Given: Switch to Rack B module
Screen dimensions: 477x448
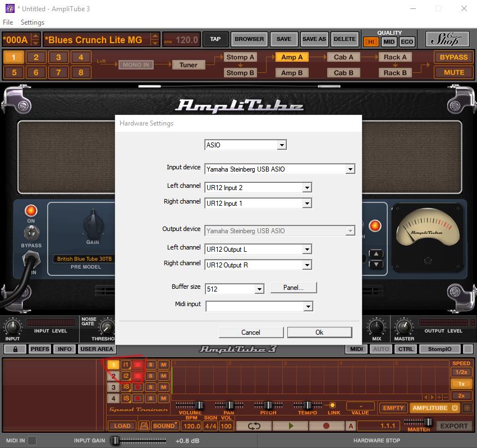Looking at the screenshot, I should 395,73.
